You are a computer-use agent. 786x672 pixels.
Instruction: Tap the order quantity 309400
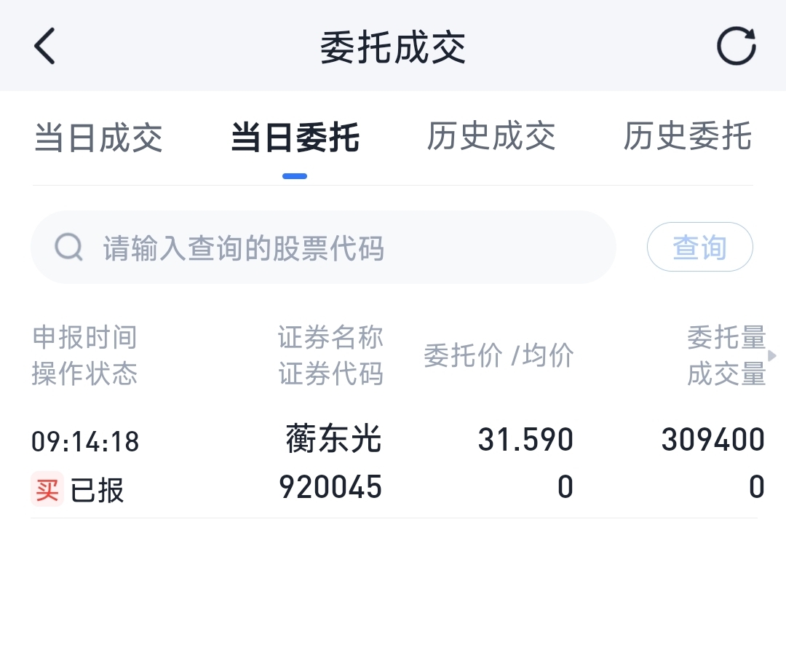pyautogui.click(x=712, y=440)
